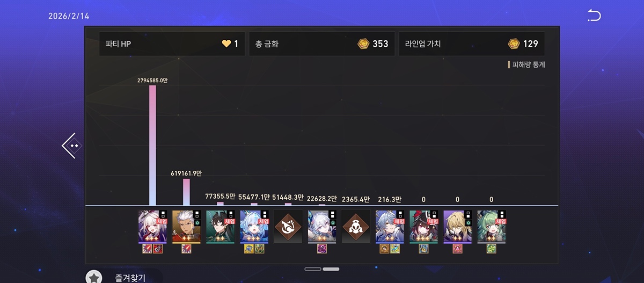Switch to the first page indicator
644x283 pixels.
[313, 269]
